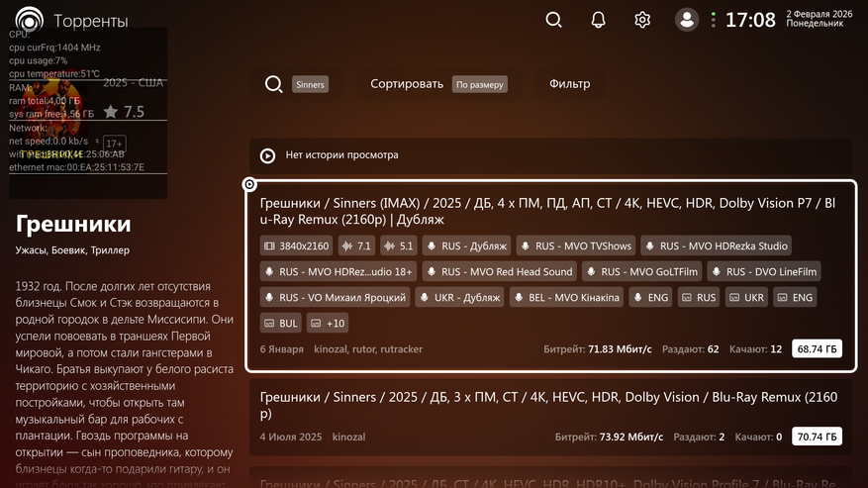The height and width of the screenshot is (488, 868).
Task: Click the 17:08 clock
Action: click(750, 20)
